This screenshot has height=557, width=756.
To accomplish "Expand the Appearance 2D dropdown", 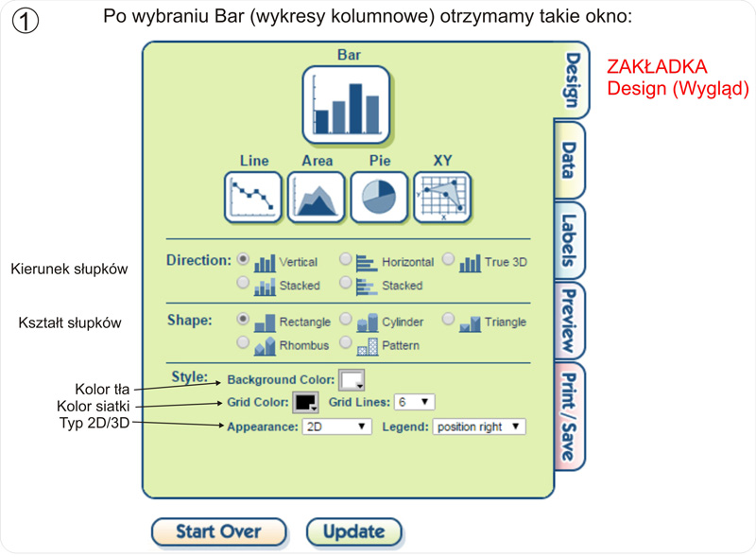I will pyautogui.click(x=336, y=426).
